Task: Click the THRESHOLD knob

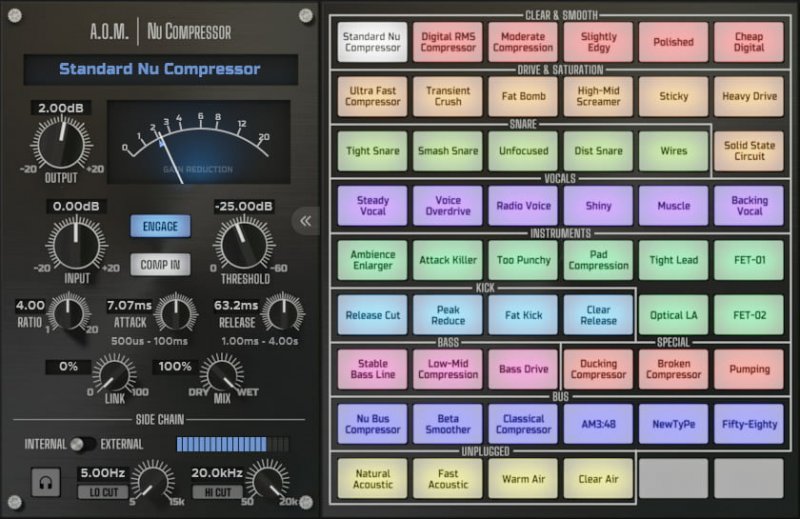Action: 238,245
